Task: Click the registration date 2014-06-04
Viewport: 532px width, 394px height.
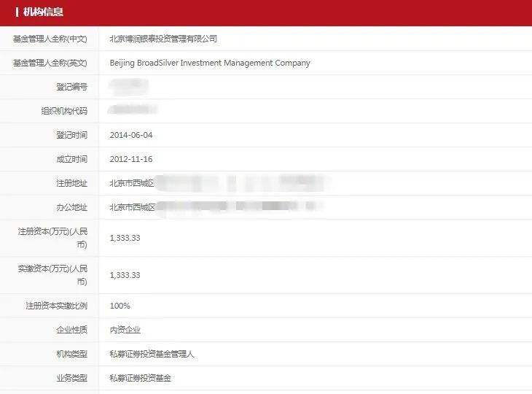Action: click(130, 135)
